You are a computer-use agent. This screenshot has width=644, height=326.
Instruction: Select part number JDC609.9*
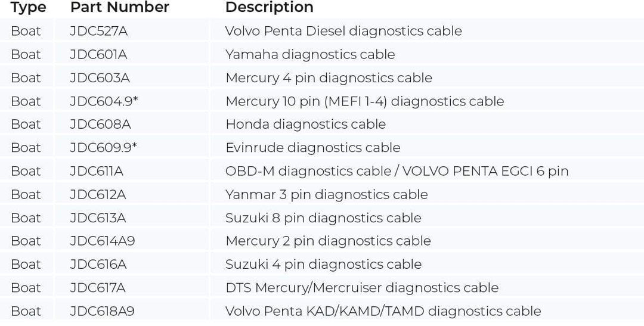click(x=103, y=147)
